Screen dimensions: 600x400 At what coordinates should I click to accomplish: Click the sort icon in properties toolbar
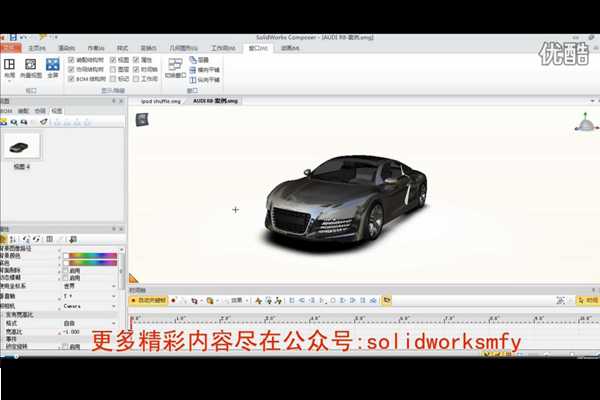coord(13,239)
